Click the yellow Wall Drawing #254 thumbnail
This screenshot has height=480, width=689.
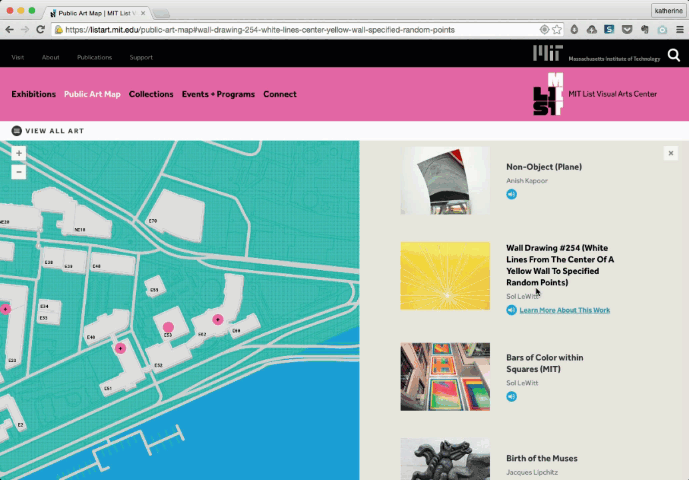(445, 276)
